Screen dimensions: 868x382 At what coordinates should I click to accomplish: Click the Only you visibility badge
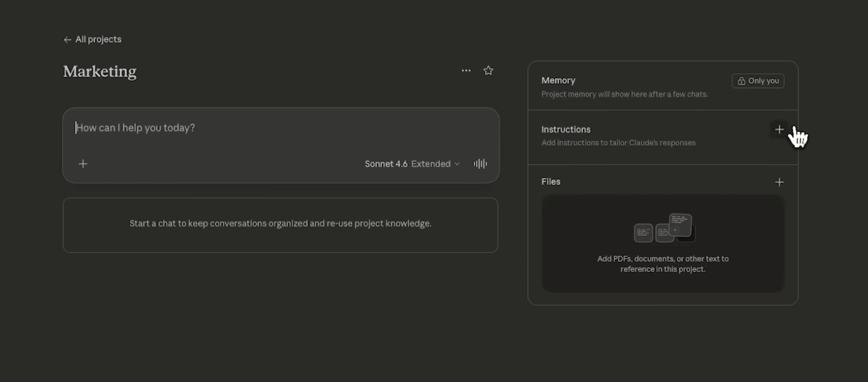[x=758, y=81]
